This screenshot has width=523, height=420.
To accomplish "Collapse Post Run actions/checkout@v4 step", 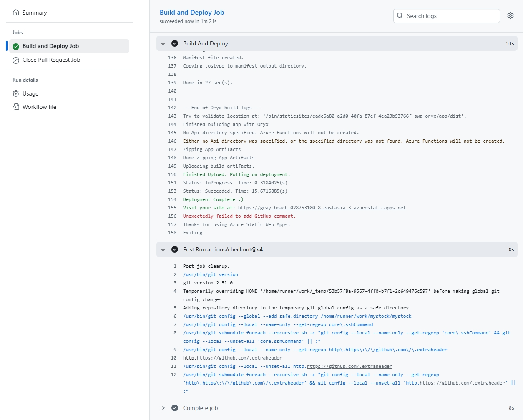I will (163, 249).
